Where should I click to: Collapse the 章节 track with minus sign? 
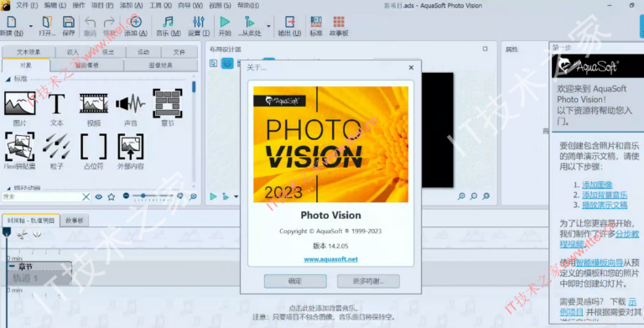click(12, 267)
